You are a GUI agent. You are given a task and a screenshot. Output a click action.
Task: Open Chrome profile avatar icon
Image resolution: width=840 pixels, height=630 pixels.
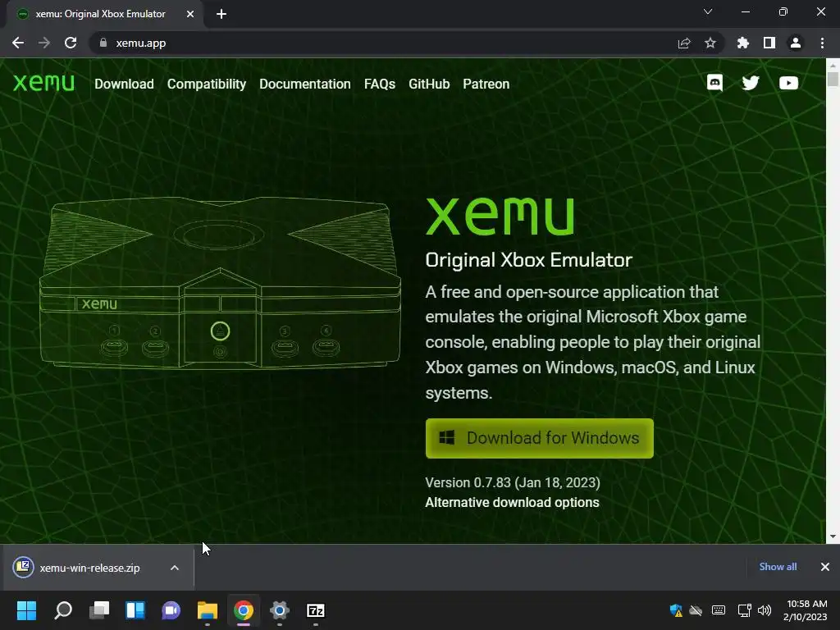pyautogui.click(x=796, y=43)
